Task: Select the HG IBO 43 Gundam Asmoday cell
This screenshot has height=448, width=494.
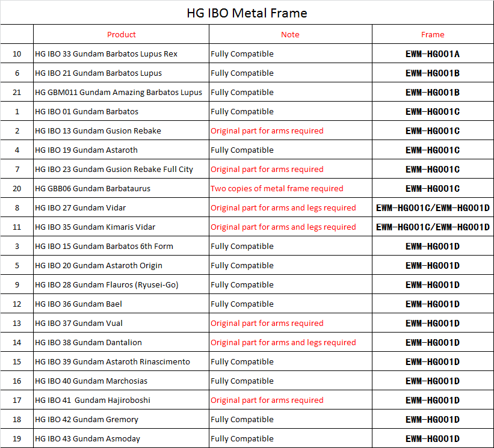Action: [88, 439]
